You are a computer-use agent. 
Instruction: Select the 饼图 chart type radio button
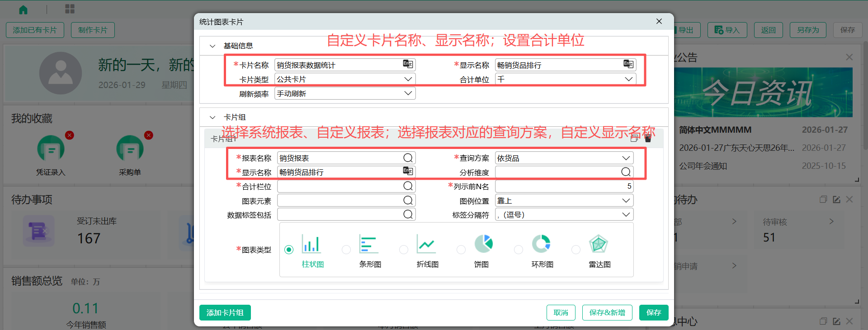pyautogui.click(x=461, y=250)
